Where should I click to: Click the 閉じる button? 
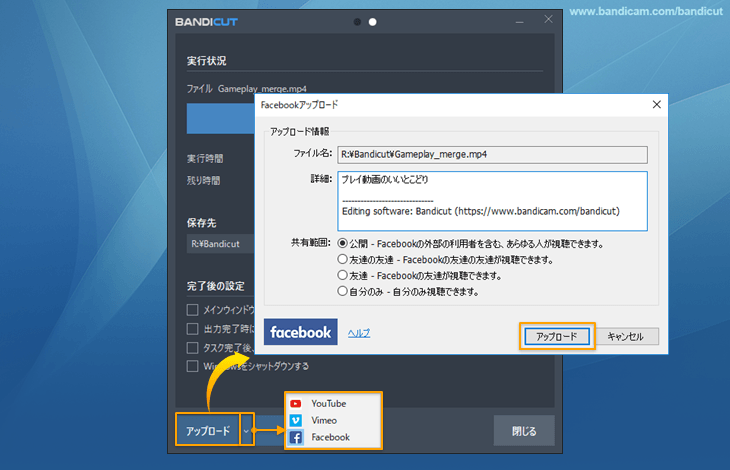(x=524, y=431)
